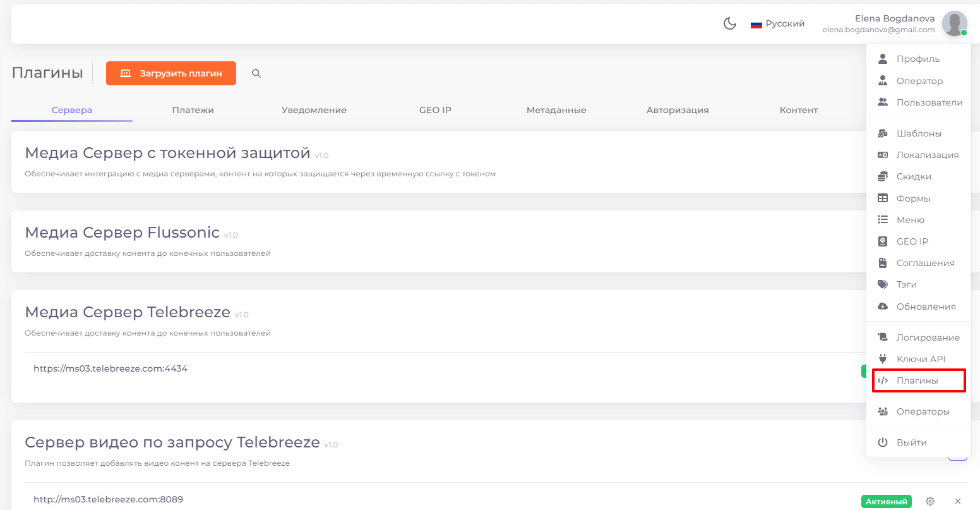Click the Локализация icon in menu
Viewport: 980px width, 510px height.
coord(883,155)
